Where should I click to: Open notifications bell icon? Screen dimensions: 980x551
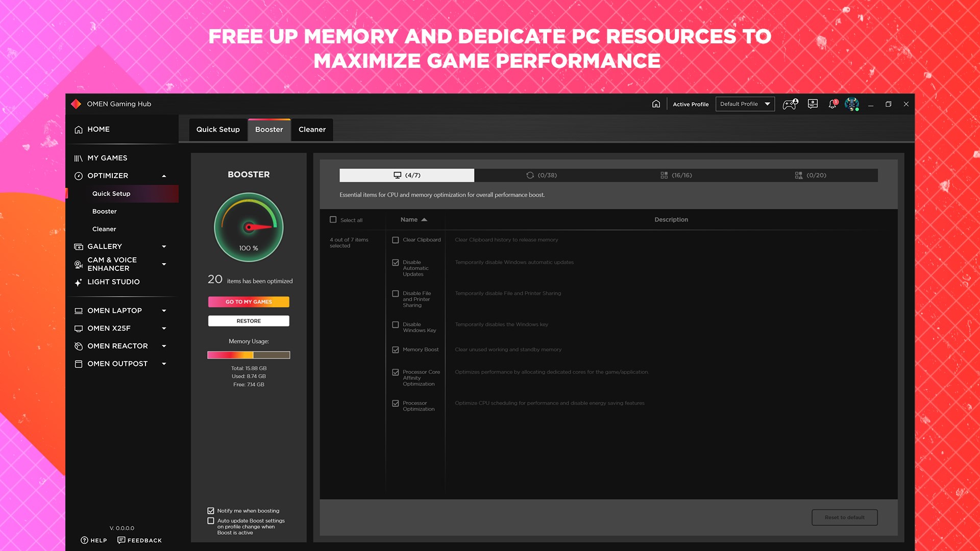click(832, 104)
